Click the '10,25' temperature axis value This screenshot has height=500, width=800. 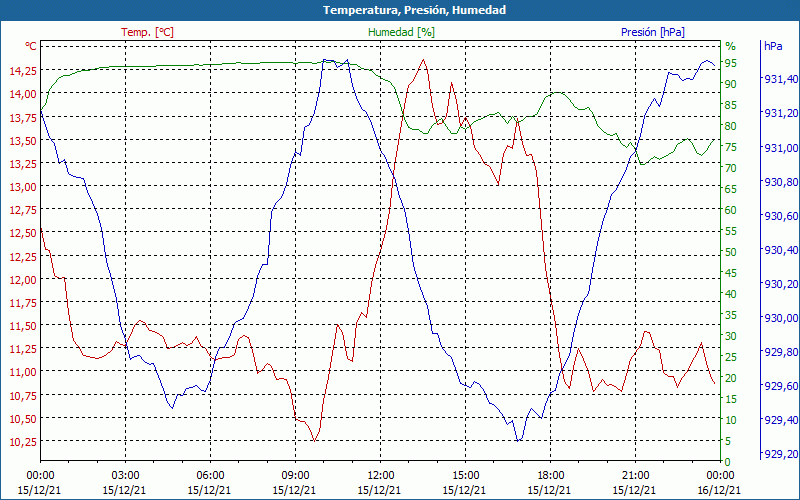pyautogui.click(x=23, y=441)
